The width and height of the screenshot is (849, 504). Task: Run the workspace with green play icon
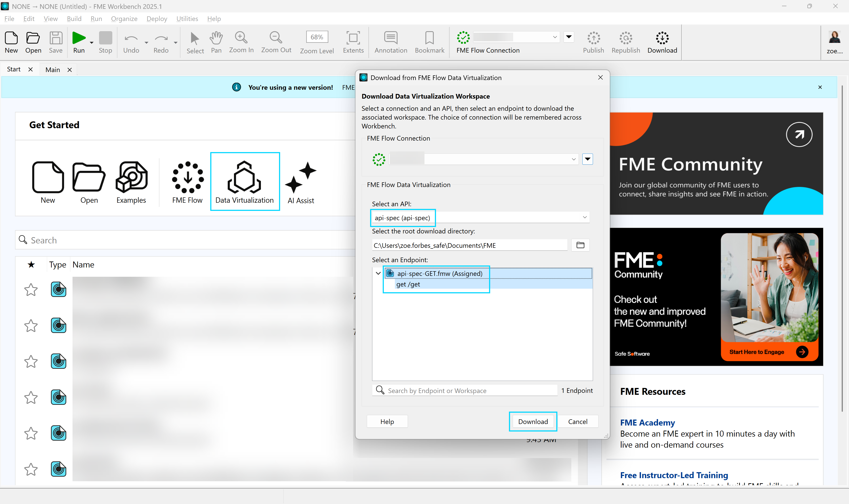pyautogui.click(x=79, y=38)
